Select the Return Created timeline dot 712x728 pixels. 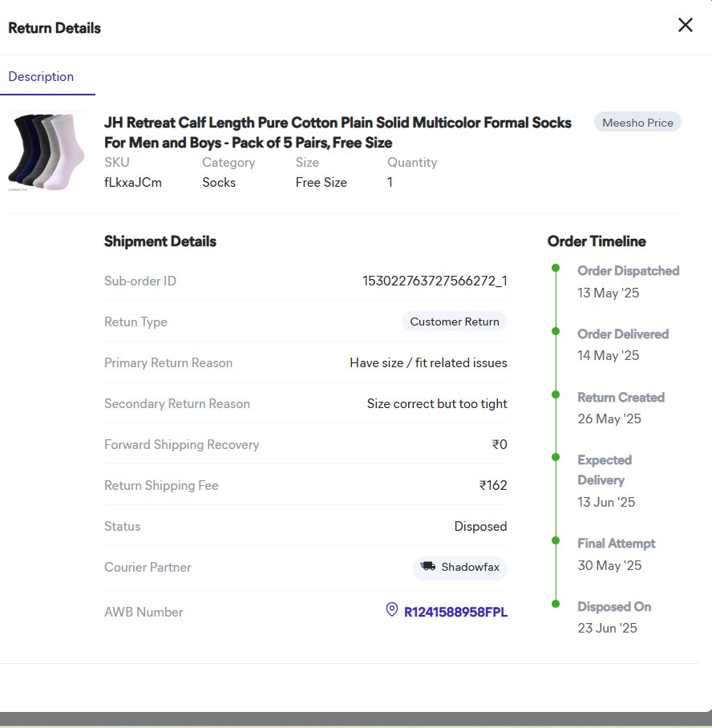coord(555,394)
